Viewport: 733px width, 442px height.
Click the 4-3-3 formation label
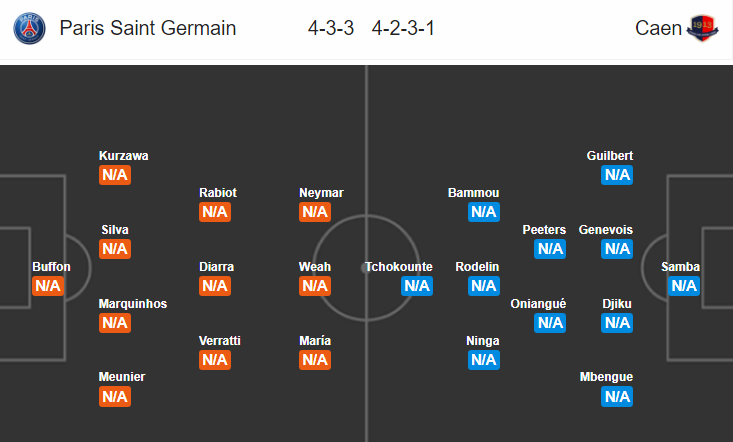[331, 29]
